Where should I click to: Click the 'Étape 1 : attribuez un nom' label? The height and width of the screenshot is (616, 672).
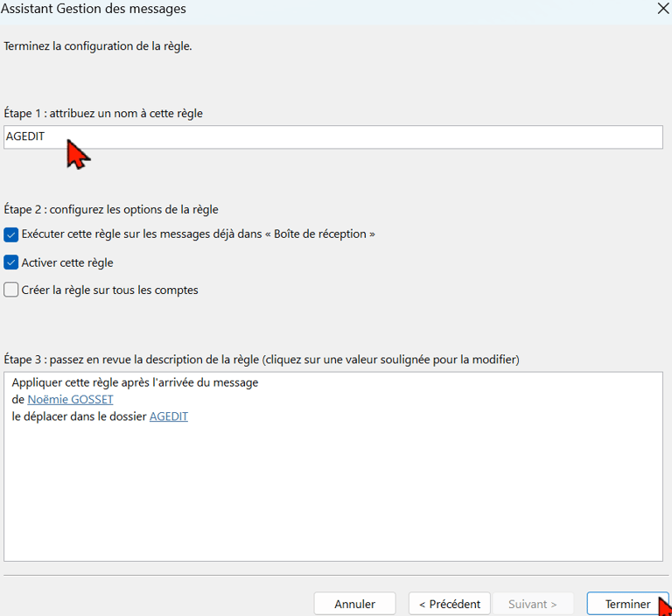tap(103, 114)
